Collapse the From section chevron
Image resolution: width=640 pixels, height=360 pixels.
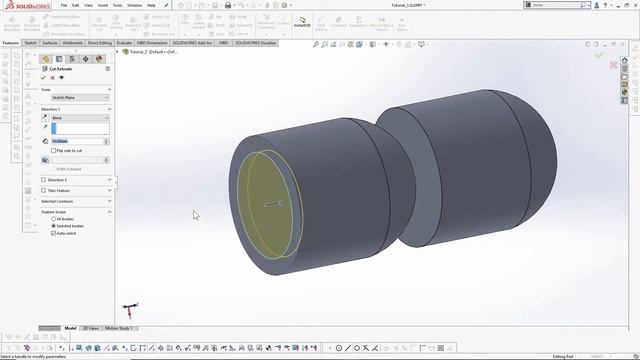coord(109,89)
